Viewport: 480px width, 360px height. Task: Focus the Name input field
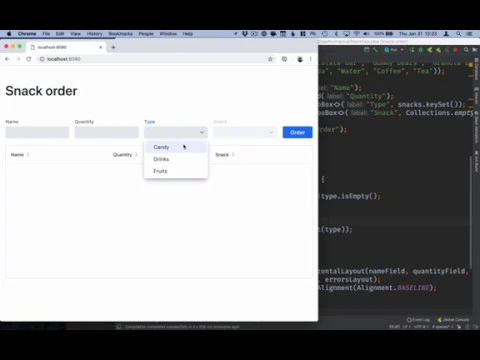37,132
